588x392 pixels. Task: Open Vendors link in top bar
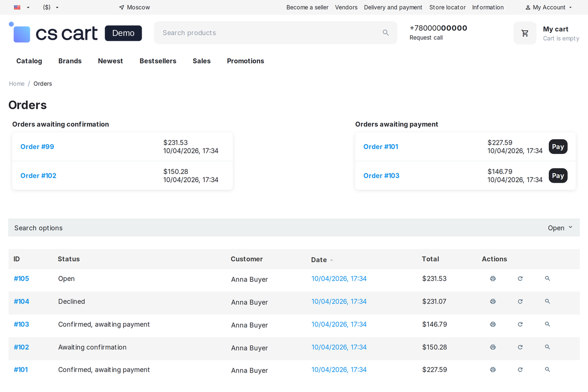pos(346,7)
